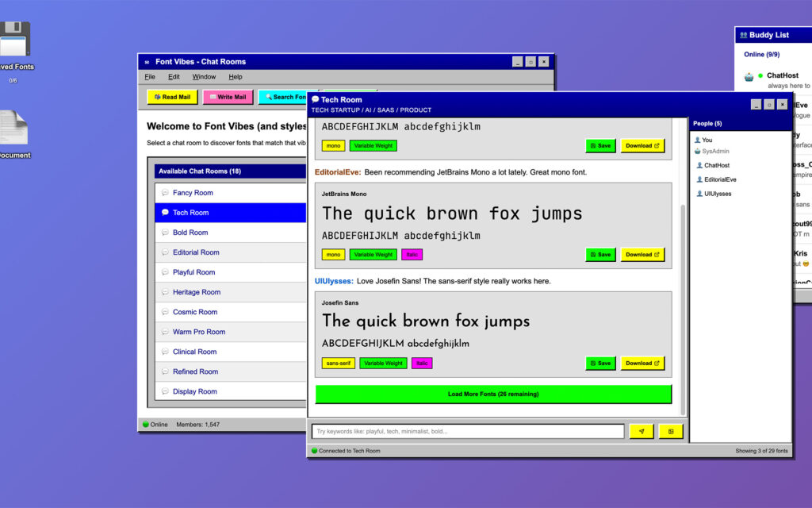This screenshot has width=812, height=508.
Task: Select EditorialEve in the People list
Action: (720, 179)
